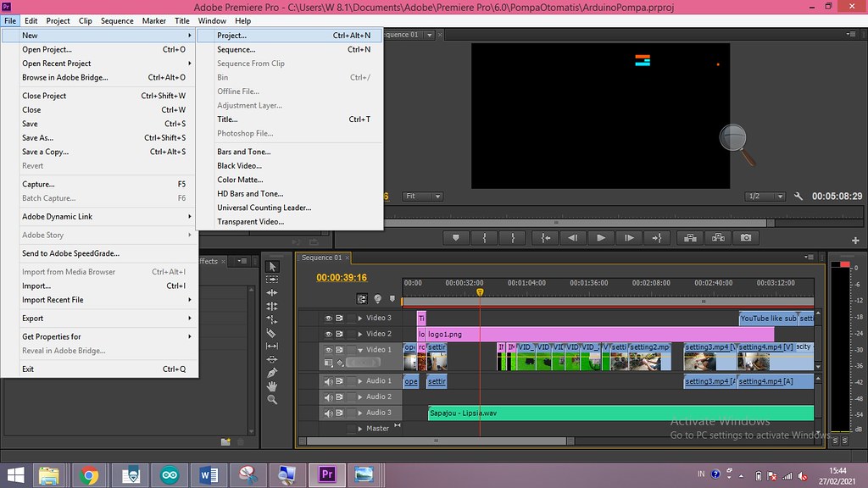Toggle sync lock on Video 2
Image resolution: width=868 pixels, height=488 pixels.
click(x=339, y=334)
